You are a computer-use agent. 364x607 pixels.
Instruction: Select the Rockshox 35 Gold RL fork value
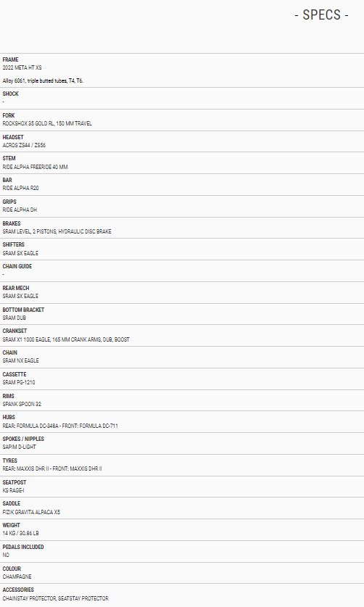[47, 123]
